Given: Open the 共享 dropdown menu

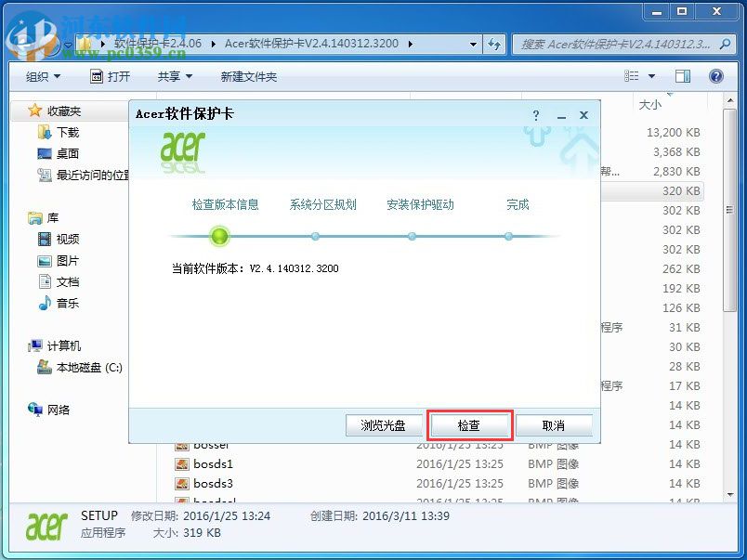Looking at the screenshot, I should pos(173,76).
